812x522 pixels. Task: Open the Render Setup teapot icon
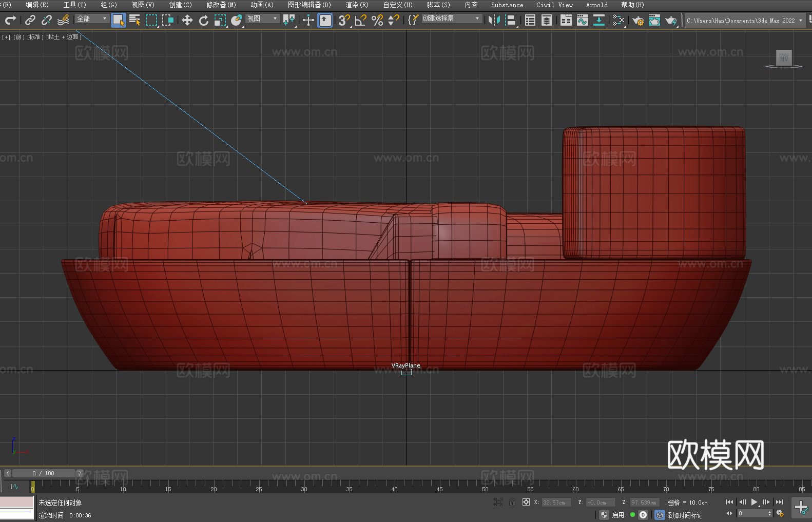[637, 20]
